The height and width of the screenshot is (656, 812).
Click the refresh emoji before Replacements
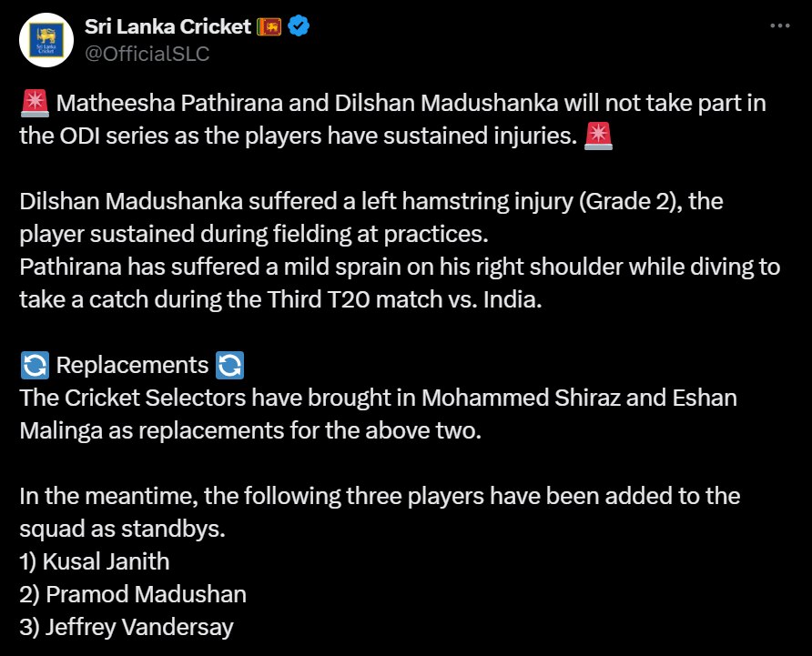(35, 366)
